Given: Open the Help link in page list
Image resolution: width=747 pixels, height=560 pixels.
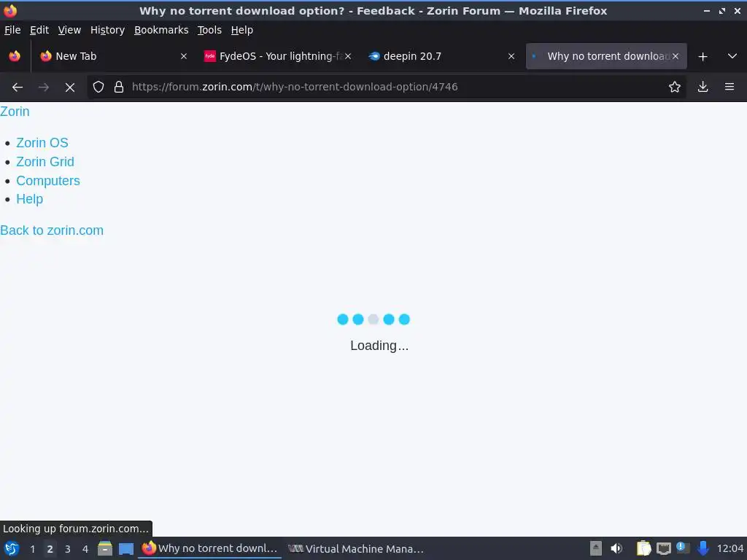Looking at the screenshot, I should 29,199.
